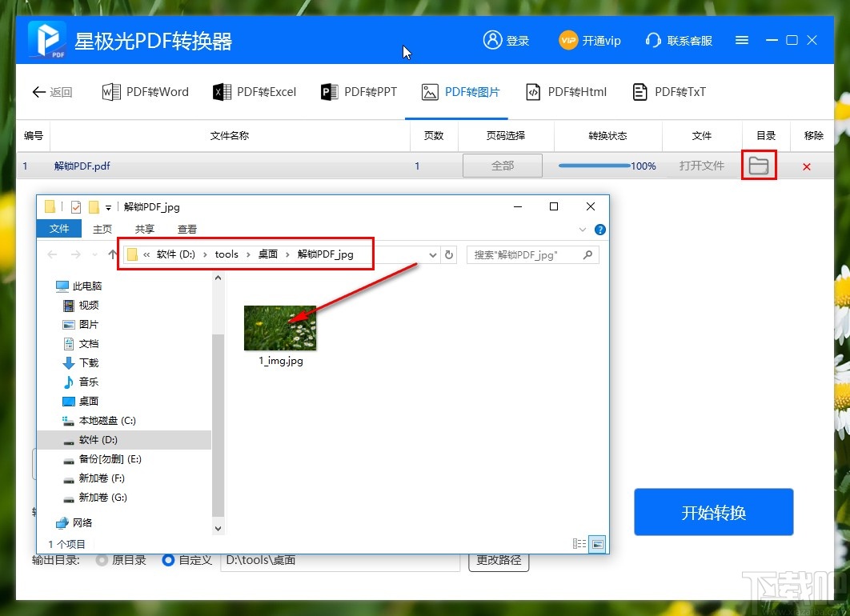The width and height of the screenshot is (850, 616).
Task: Select the 1_img.jpg thumbnail
Action: click(280, 328)
